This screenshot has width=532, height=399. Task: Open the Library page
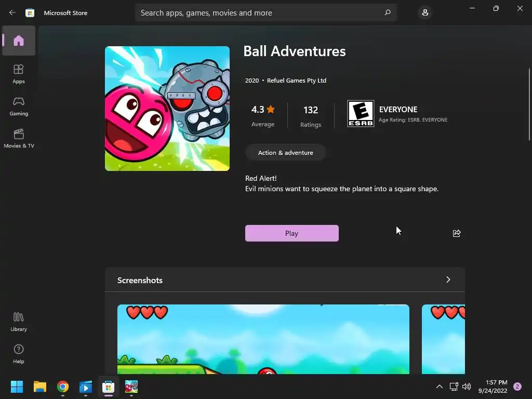[19, 322]
